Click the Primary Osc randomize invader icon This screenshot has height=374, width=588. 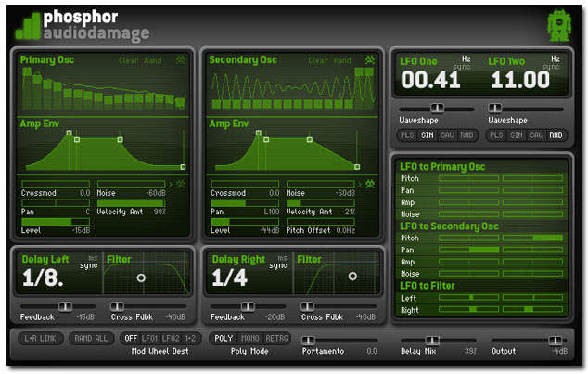click(x=181, y=60)
